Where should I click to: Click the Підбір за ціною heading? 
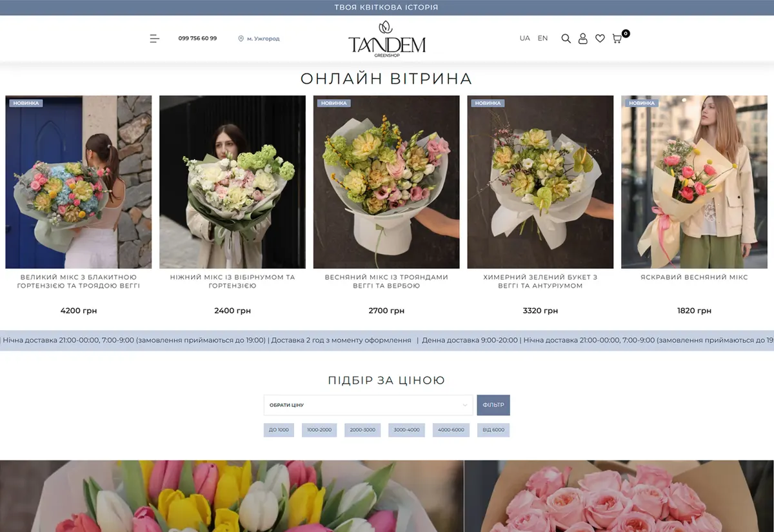coord(386,380)
